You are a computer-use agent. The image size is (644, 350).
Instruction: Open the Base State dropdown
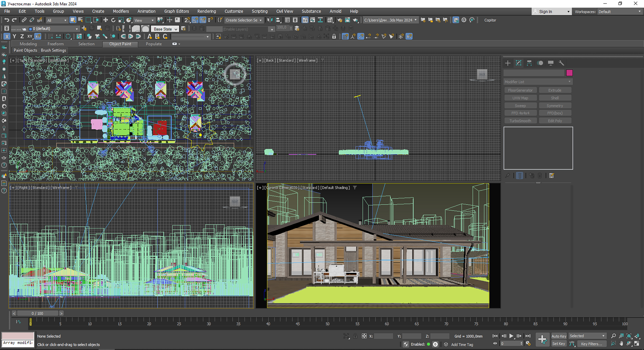click(x=165, y=29)
